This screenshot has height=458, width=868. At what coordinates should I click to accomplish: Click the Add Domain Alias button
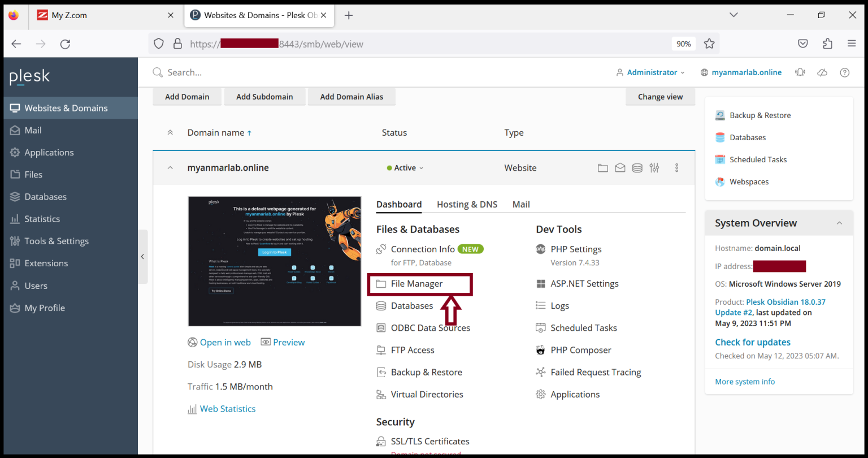point(351,97)
